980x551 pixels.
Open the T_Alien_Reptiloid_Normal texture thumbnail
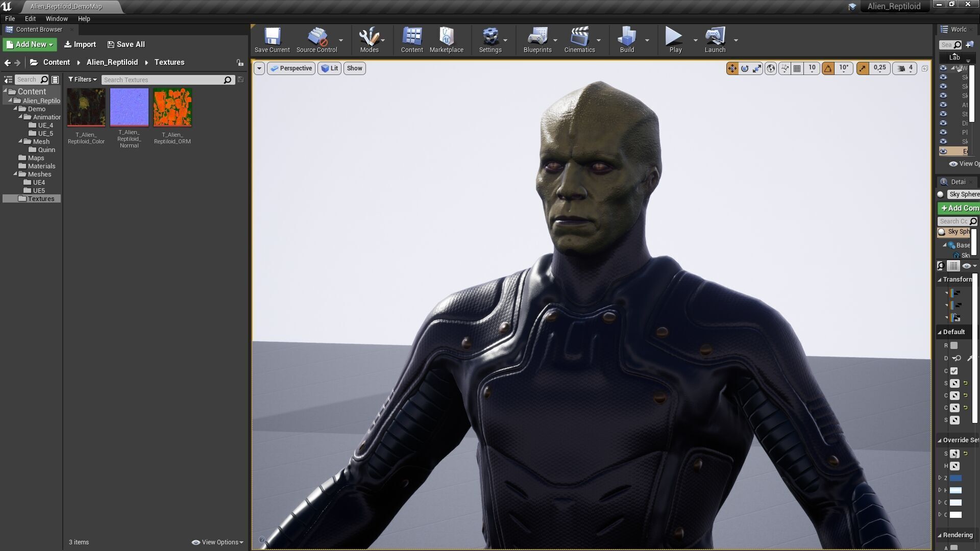point(129,107)
